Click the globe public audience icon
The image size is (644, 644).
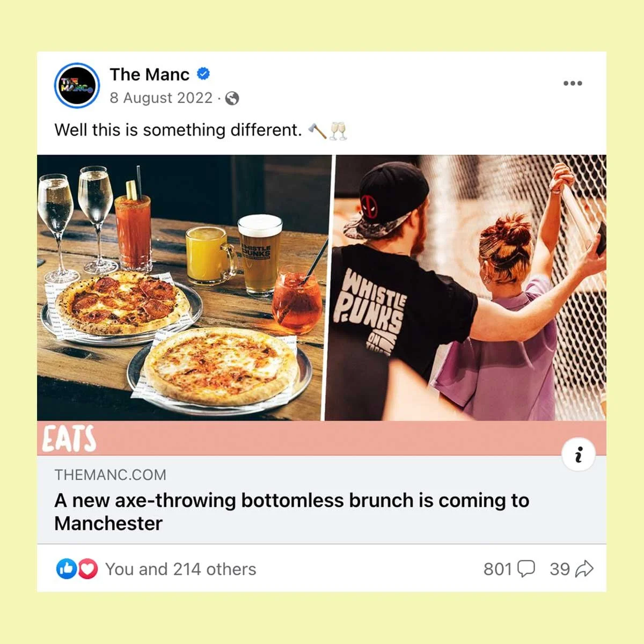(x=232, y=98)
